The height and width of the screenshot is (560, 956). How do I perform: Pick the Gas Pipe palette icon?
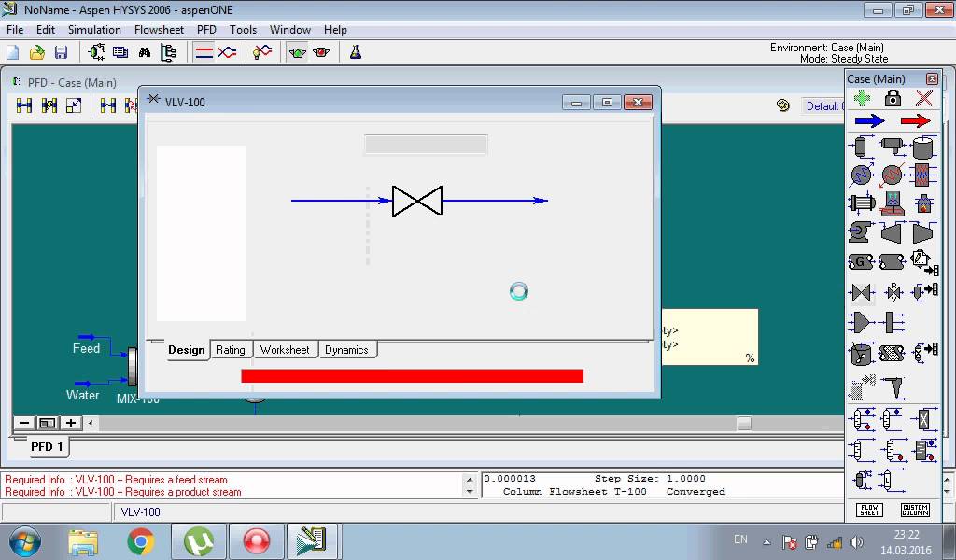pyautogui.click(x=861, y=262)
